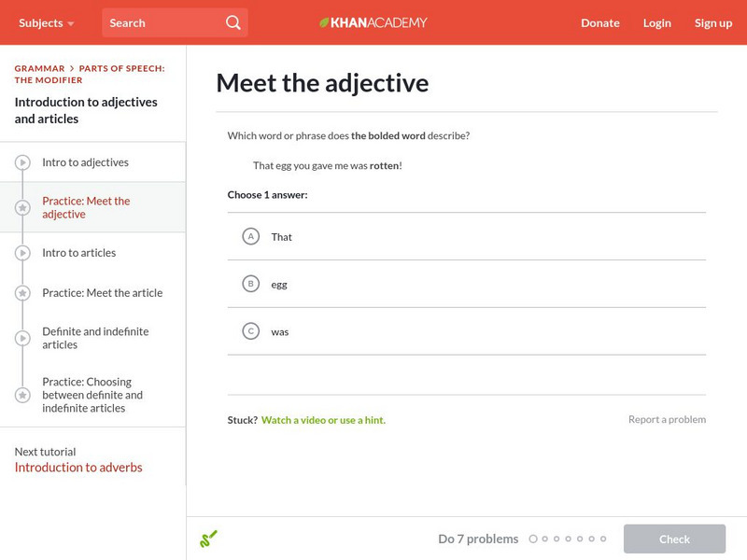Click the leaf sprout icon in the bottom bar
This screenshot has width=747, height=560.
coord(209,539)
